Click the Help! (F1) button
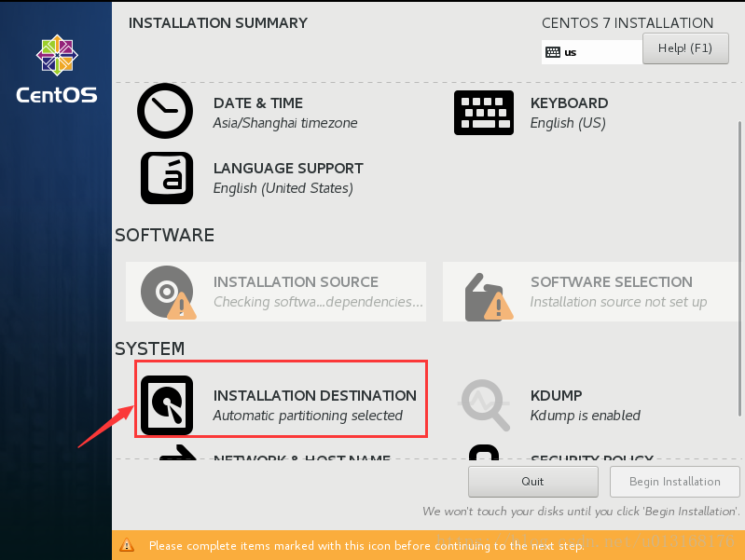The height and width of the screenshot is (560, 745). pos(685,48)
